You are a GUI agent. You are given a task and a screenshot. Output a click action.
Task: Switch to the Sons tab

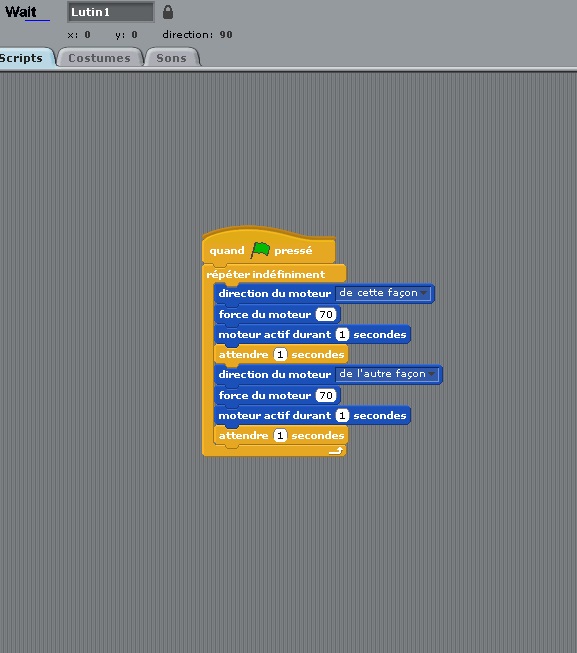pyautogui.click(x=172, y=58)
